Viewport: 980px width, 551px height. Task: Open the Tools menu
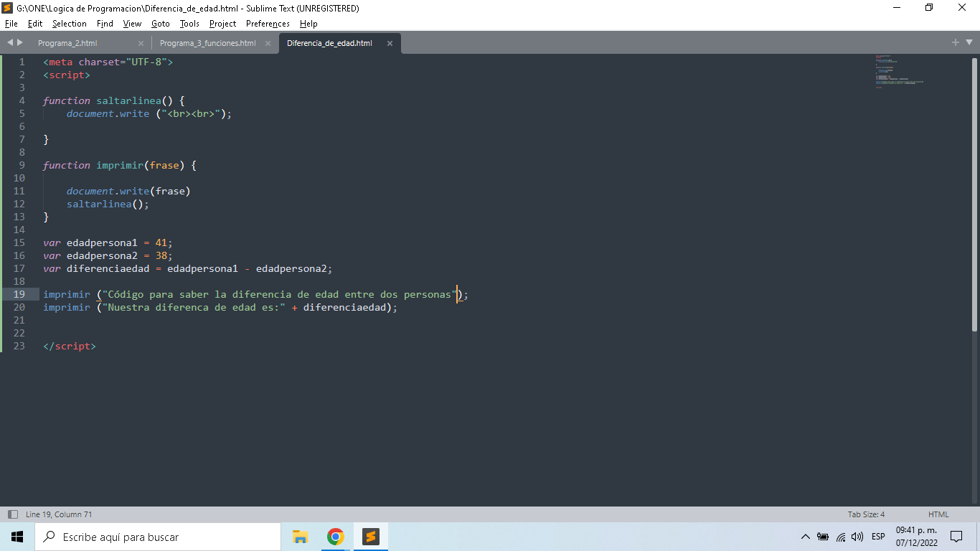pos(189,24)
